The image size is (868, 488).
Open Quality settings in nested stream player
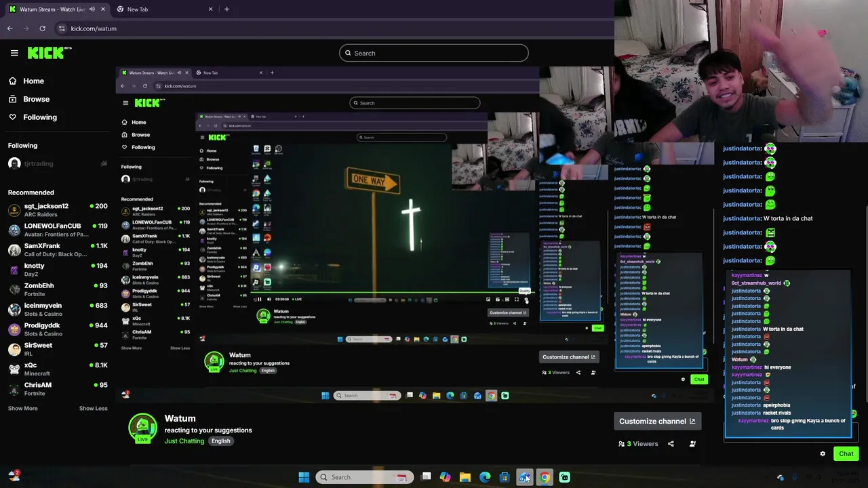tap(526, 299)
